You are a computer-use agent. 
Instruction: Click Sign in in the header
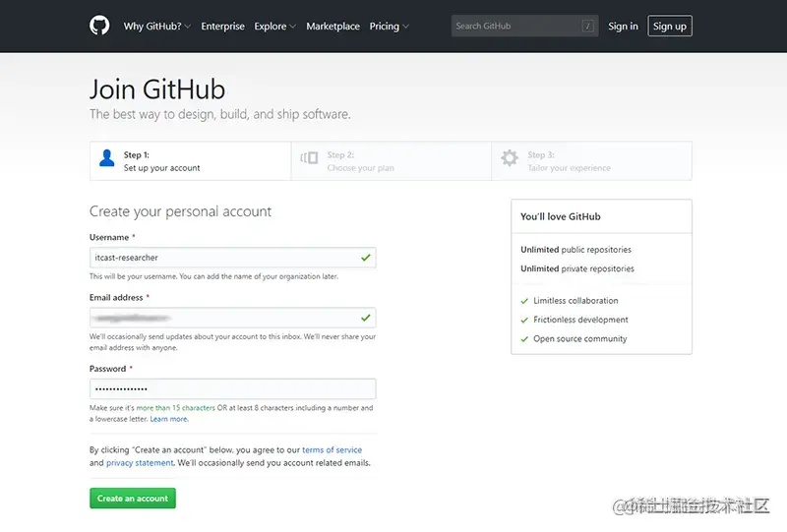point(623,27)
